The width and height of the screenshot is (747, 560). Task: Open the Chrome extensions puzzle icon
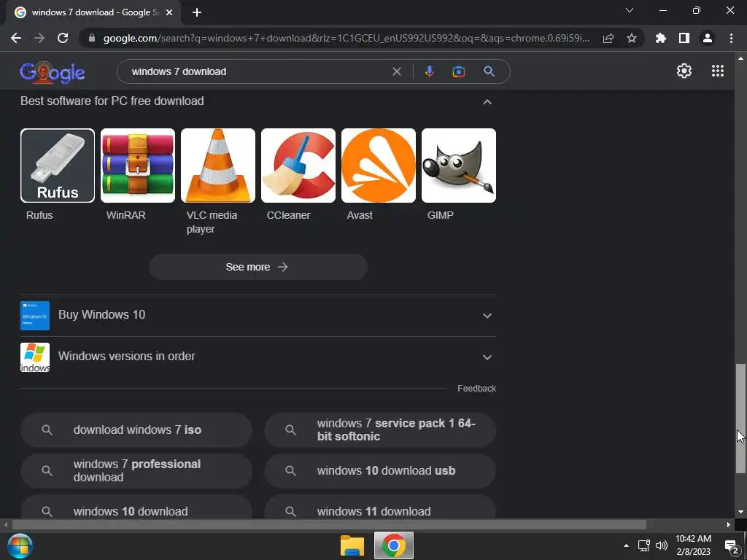click(661, 38)
